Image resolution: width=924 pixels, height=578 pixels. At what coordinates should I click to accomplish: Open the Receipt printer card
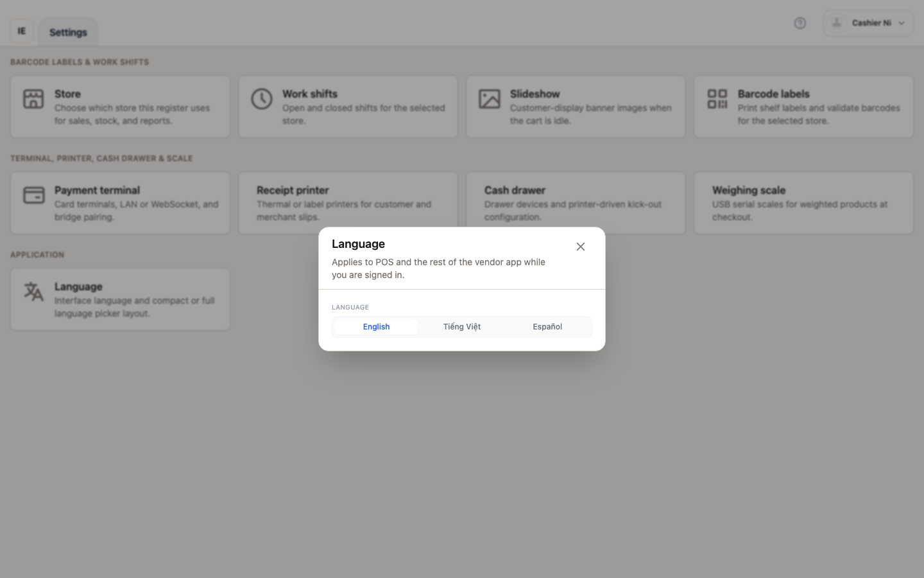pos(348,203)
